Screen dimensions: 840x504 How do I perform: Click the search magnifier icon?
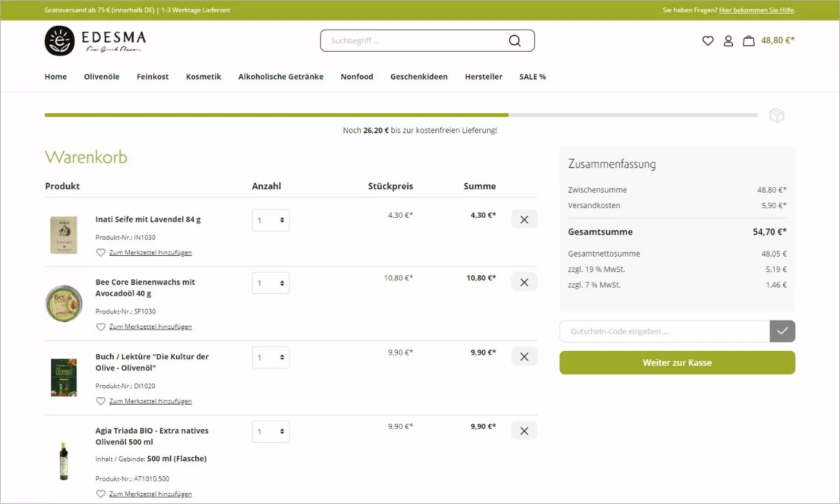(514, 40)
